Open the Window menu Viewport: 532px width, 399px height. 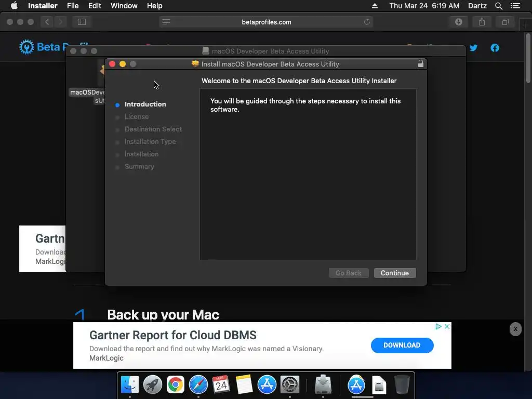click(124, 6)
